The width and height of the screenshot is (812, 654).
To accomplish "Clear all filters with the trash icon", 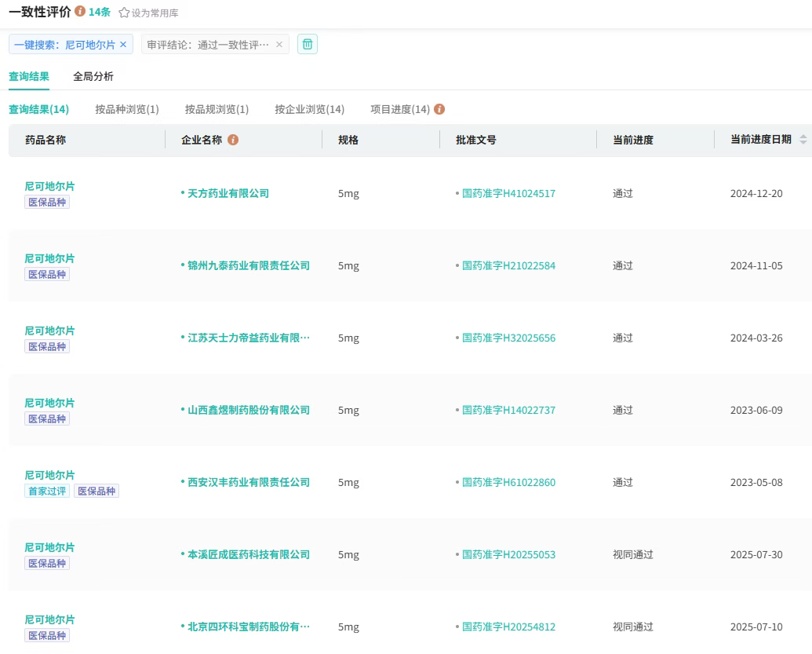I will (x=307, y=44).
